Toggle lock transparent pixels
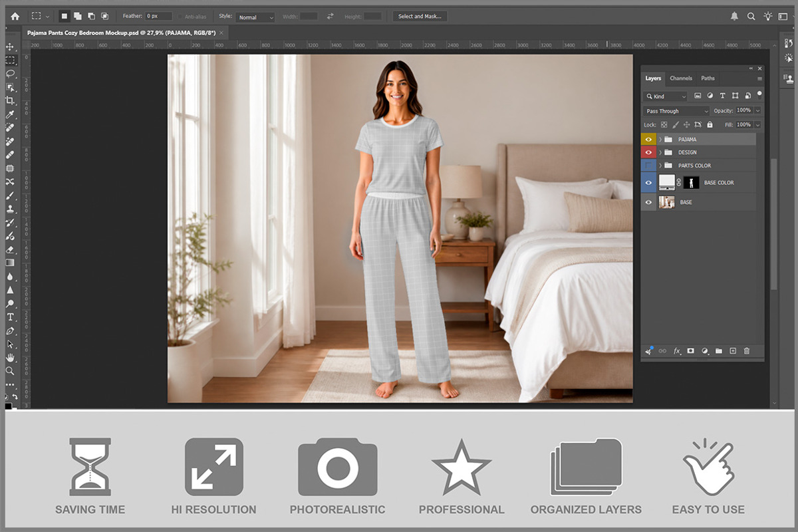This screenshot has width=798, height=532. pyautogui.click(x=664, y=124)
